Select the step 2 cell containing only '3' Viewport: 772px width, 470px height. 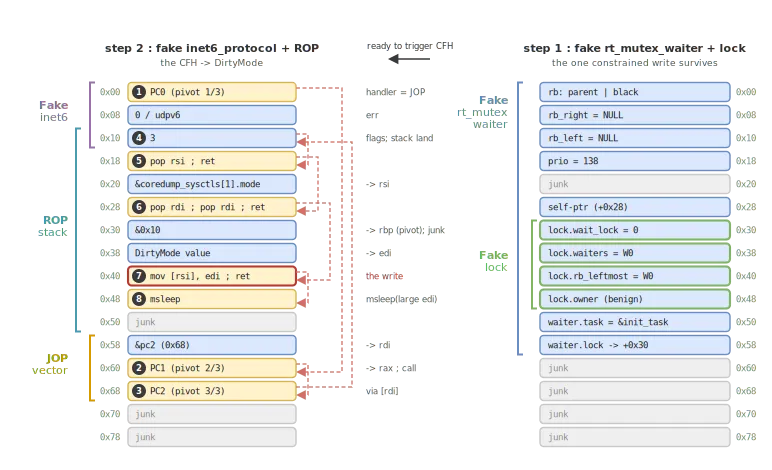point(212,138)
